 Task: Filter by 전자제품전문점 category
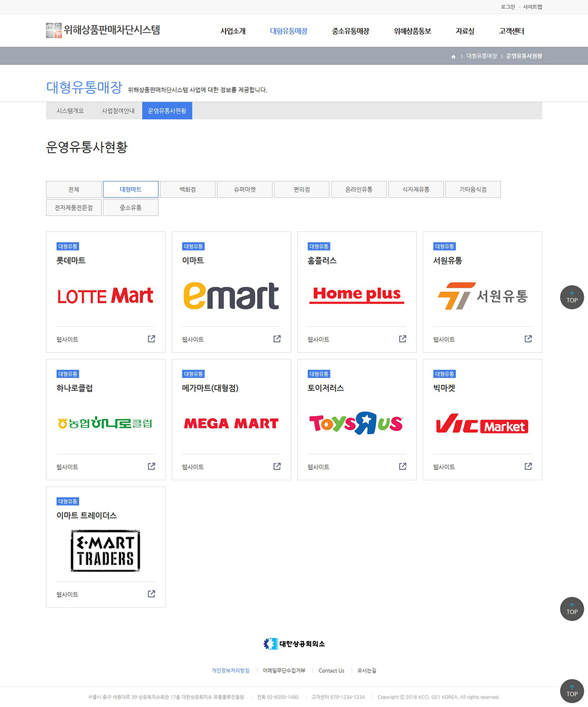tap(74, 207)
